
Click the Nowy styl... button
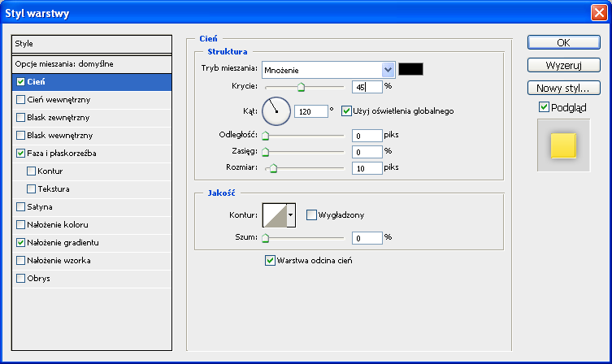click(x=563, y=88)
